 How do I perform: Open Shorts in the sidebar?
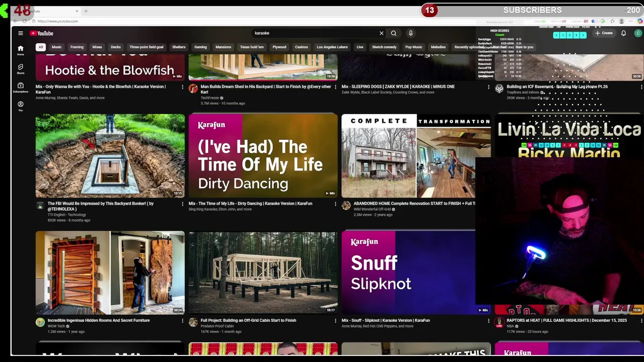pyautogui.click(x=21, y=69)
